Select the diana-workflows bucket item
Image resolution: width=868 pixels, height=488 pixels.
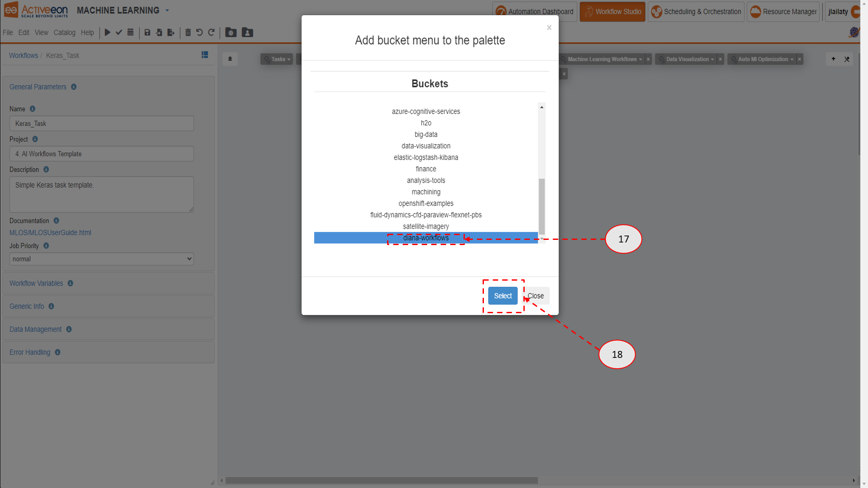[x=426, y=238]
